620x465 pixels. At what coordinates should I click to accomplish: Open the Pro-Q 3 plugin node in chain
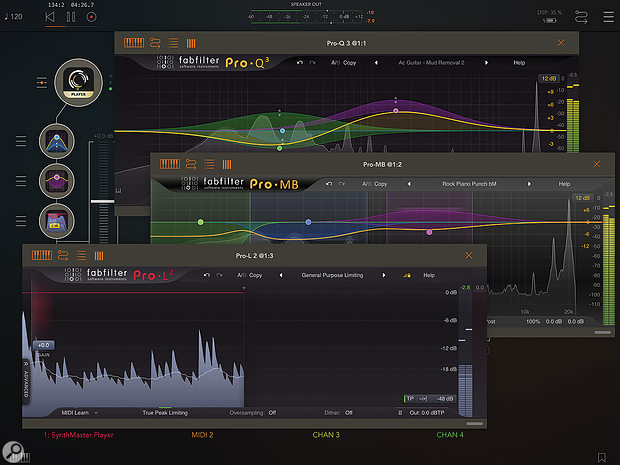(57, 141)
